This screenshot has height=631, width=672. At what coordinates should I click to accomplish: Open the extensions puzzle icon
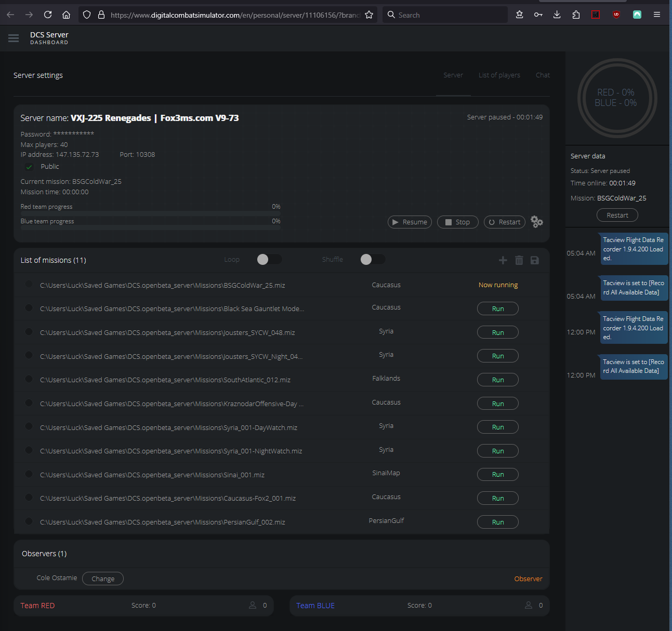coord(576,15)
